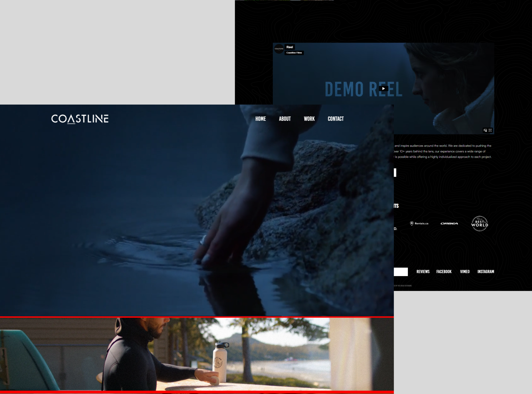Play the Demo Reel video
This screenshot has width=532, height=394.
pos(383,89)
